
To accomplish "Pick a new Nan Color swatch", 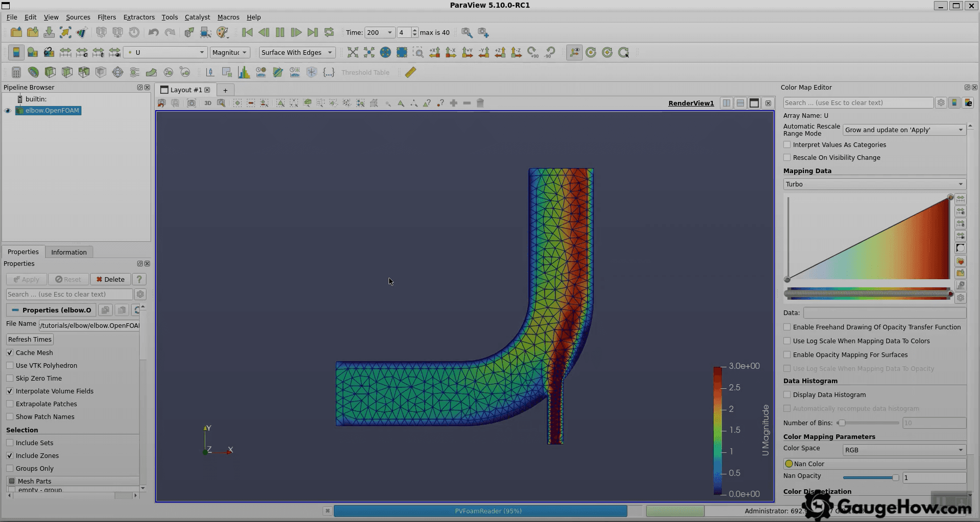I will pyautogui.click(x=789, y=464).
